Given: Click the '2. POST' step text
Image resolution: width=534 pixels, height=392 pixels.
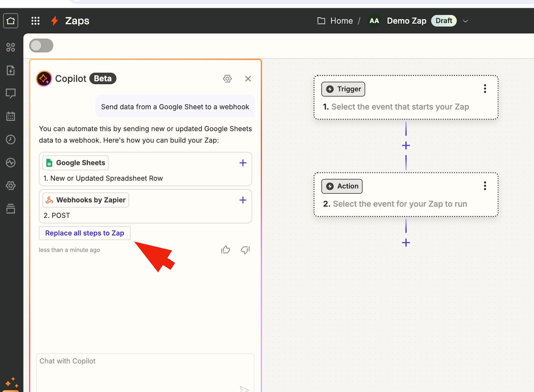Looking at the screenshot, I should pyautogui.click(x=57, y=215).
